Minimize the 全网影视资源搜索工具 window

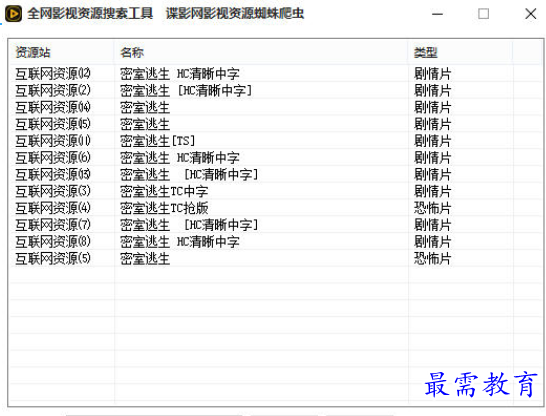click(437, 14)
